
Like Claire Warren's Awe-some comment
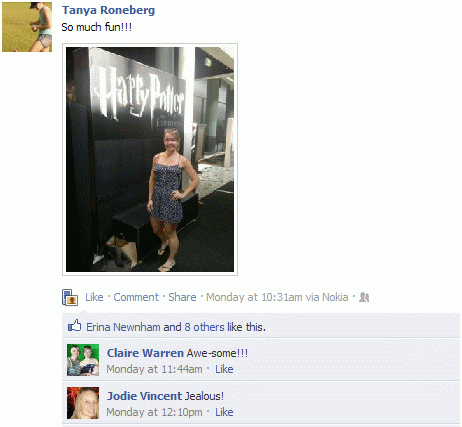click(x=224, y=369)
